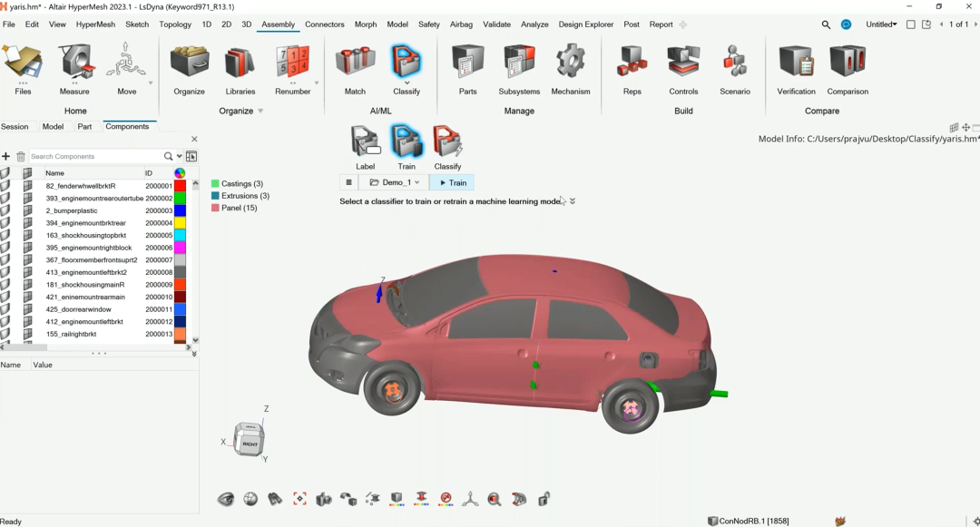
Task: Open the HyperMesh menu
Action: pyautogui.click(x=95, y=24)
